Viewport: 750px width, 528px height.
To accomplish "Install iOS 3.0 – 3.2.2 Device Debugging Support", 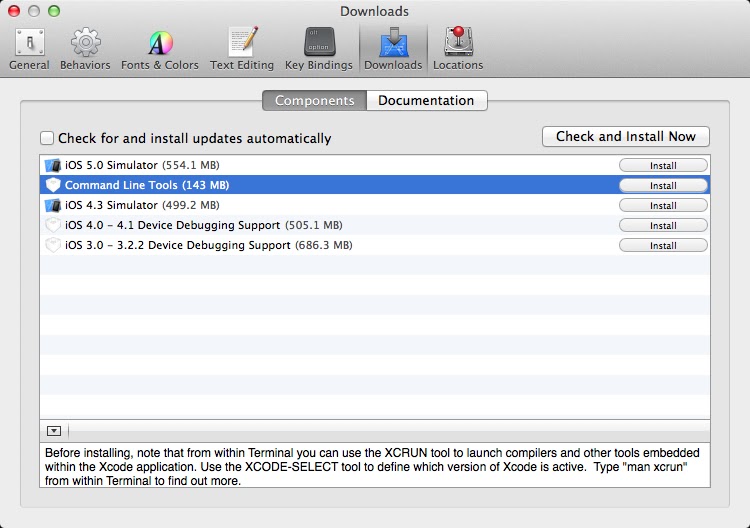I will (663, 246).
